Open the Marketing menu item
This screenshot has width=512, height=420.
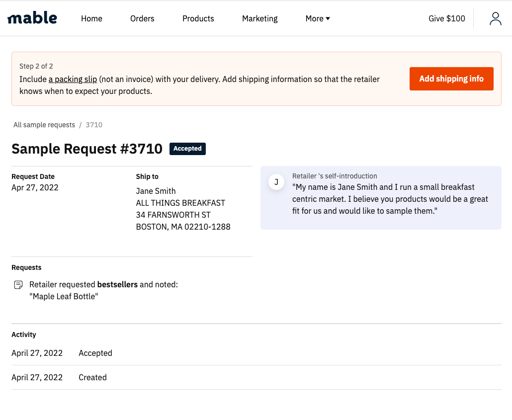[x=260, y=18]
